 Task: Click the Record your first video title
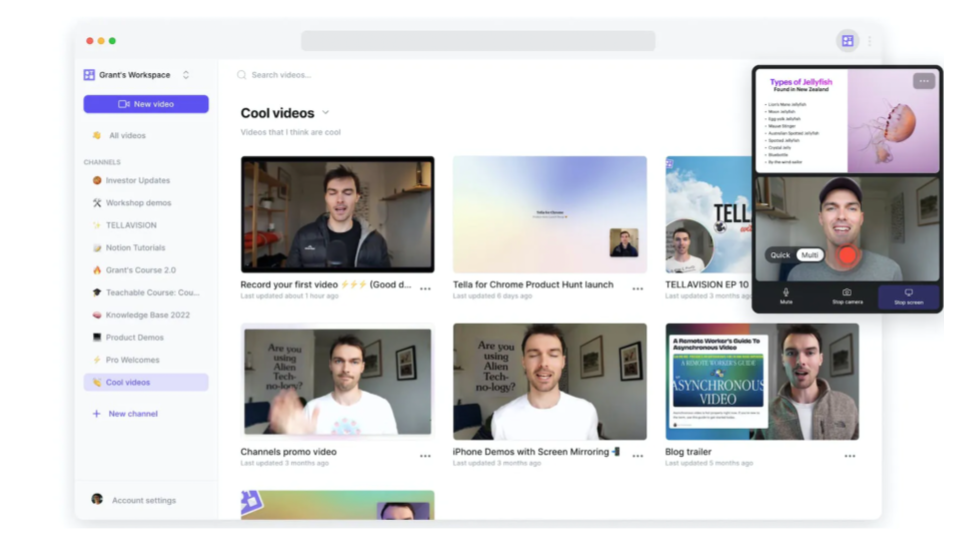[x=326, y=285]
